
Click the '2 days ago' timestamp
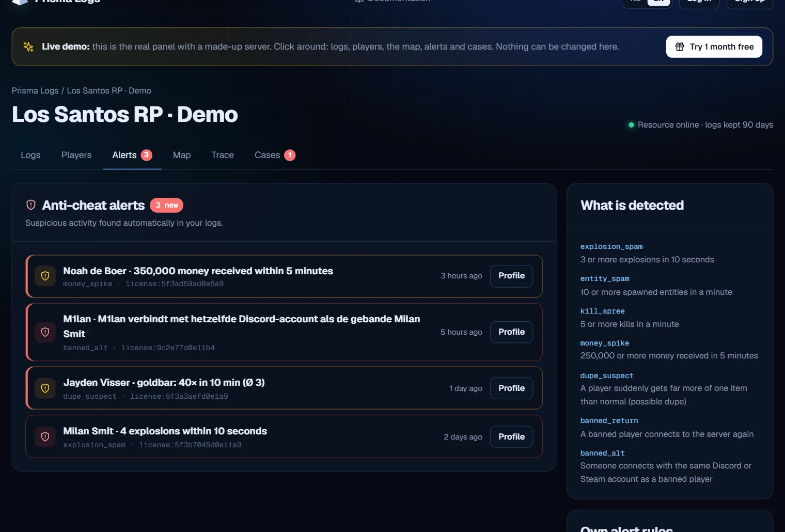click(x=463, y=437)
